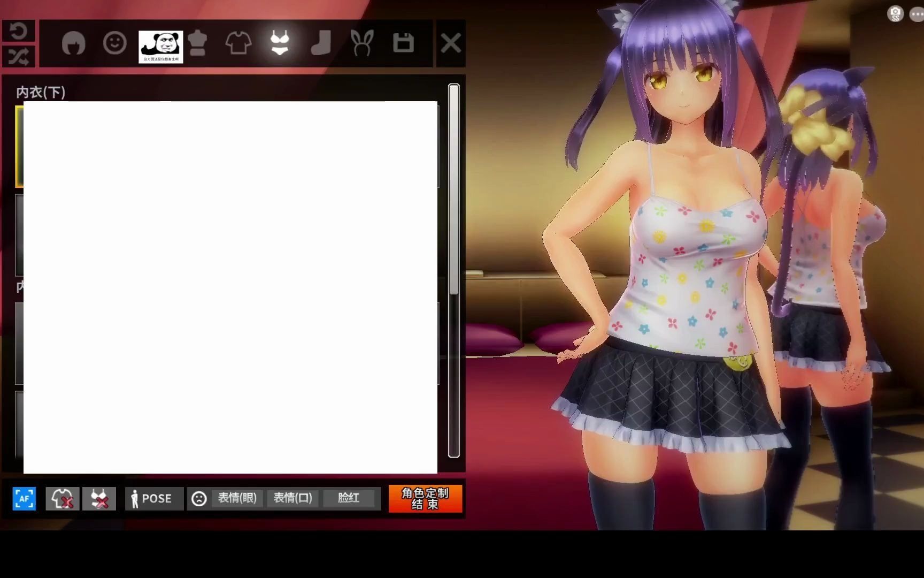
Task: Click the expression face icon
Action: point(199,499)
